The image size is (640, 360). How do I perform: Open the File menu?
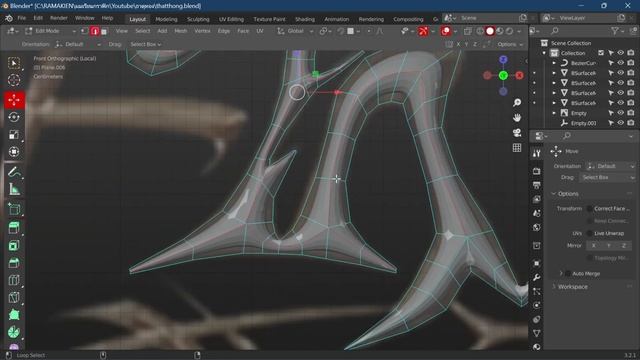pos(22,18)
